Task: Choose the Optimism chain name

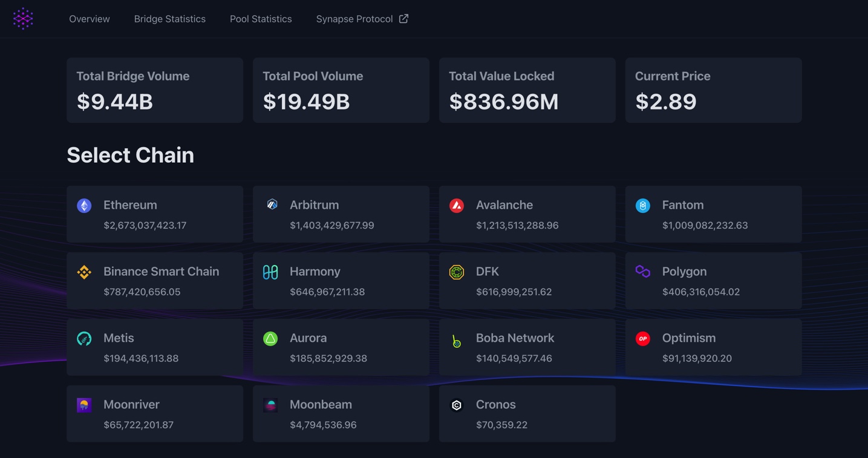Action: click(689, 338)
